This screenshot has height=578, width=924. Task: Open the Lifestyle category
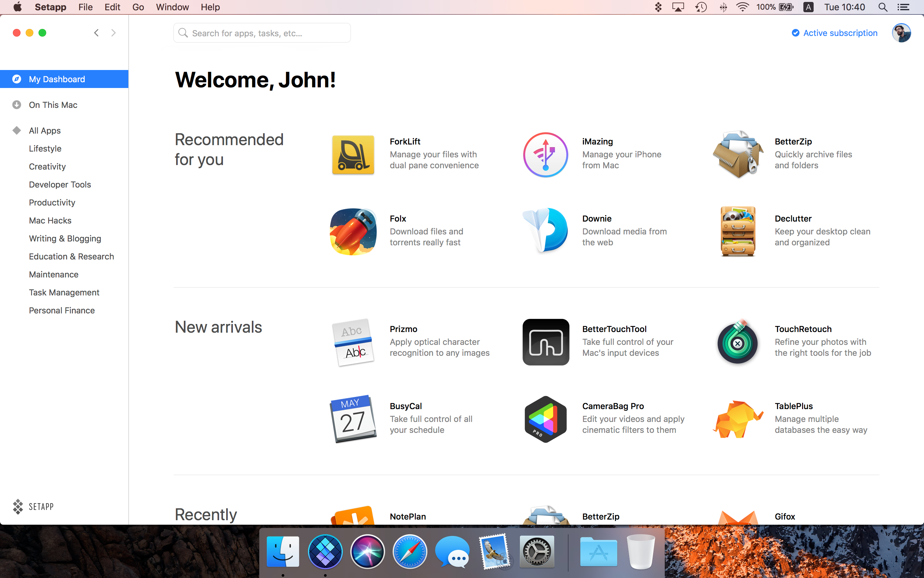[x=45, y=148]
